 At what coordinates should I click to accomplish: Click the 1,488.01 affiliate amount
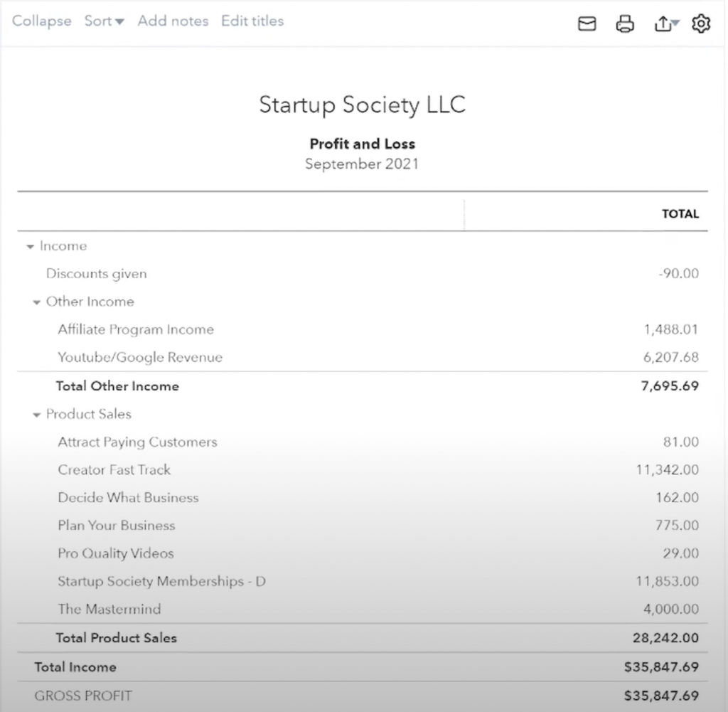[671, 329]
